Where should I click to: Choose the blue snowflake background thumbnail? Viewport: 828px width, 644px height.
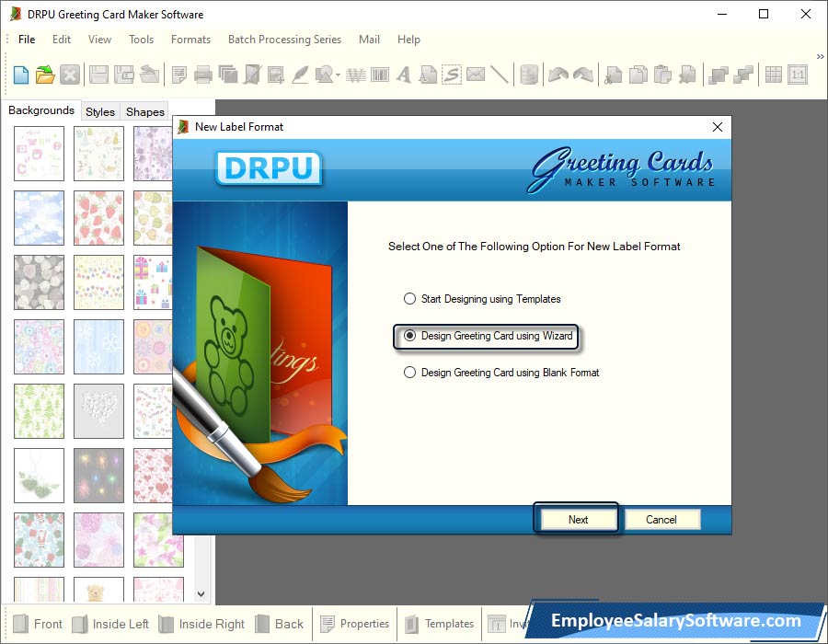98,347
